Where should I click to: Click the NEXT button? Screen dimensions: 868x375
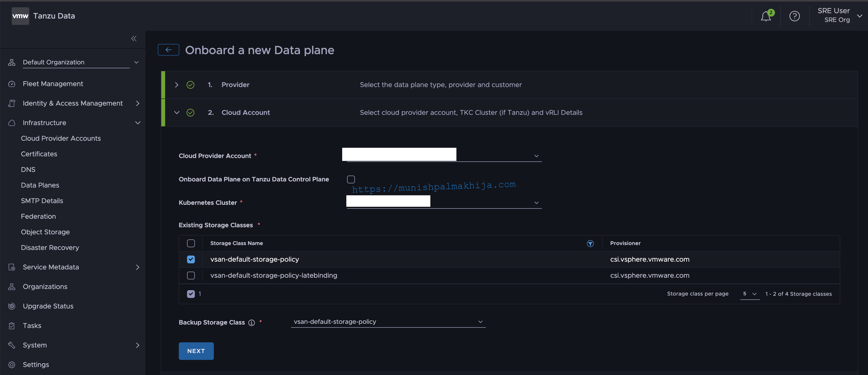pos(196,351)
